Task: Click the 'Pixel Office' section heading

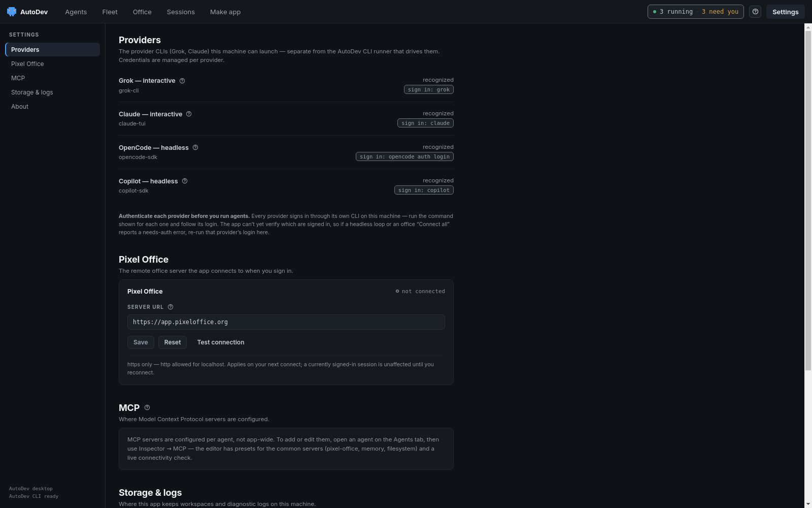Action: (x=144, y=260)
